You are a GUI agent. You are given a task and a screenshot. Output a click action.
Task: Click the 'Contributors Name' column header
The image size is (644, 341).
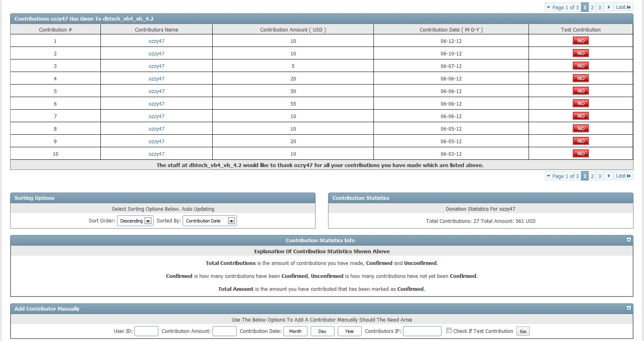(156, 30)
